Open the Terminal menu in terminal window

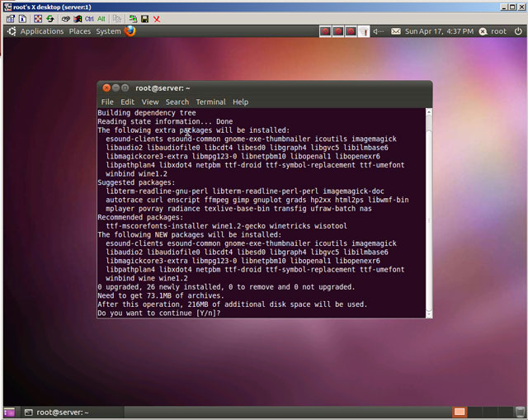point(211,101)
